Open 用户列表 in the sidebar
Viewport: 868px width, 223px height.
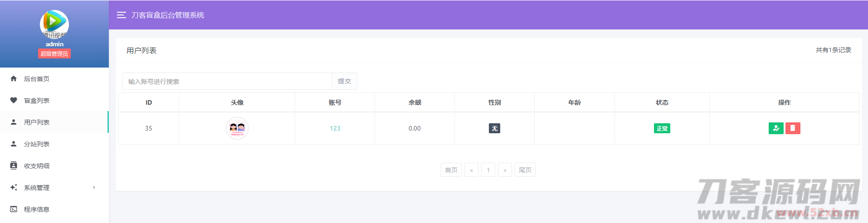(x=37, y=122)
